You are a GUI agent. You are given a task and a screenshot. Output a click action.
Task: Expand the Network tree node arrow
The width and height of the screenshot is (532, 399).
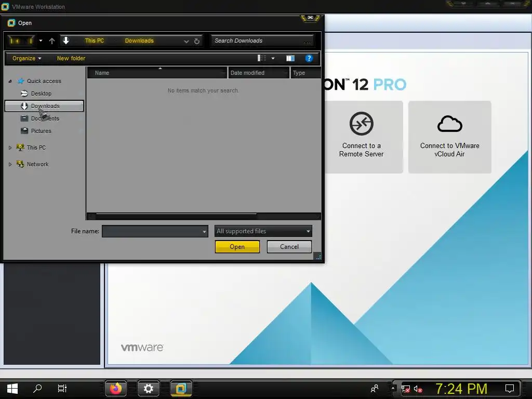pos(10,164)
